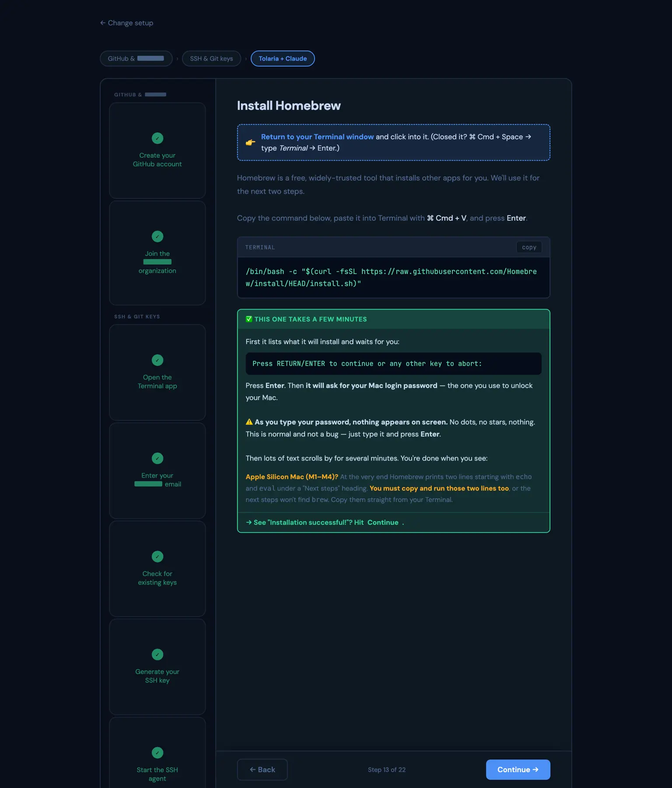
Task: Select the Tolaria + Claude tab
Action: pyautogui.click(x=283, y=59)
